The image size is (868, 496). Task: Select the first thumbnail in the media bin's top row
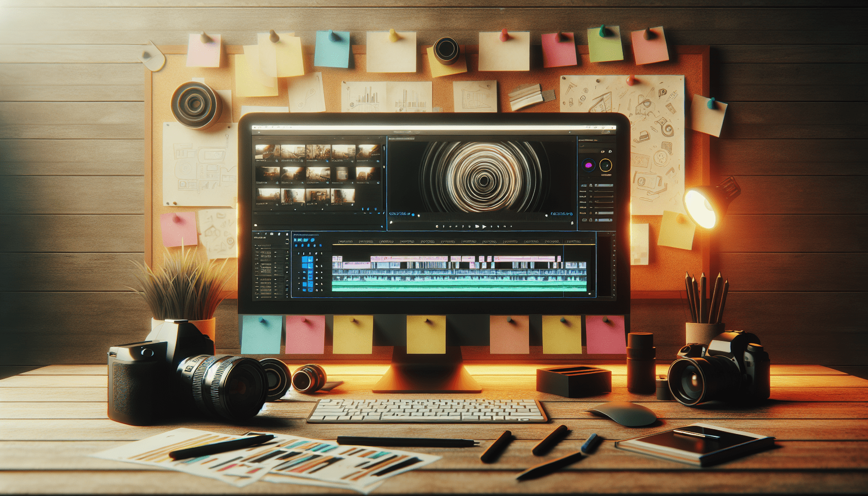coord(267,152)
